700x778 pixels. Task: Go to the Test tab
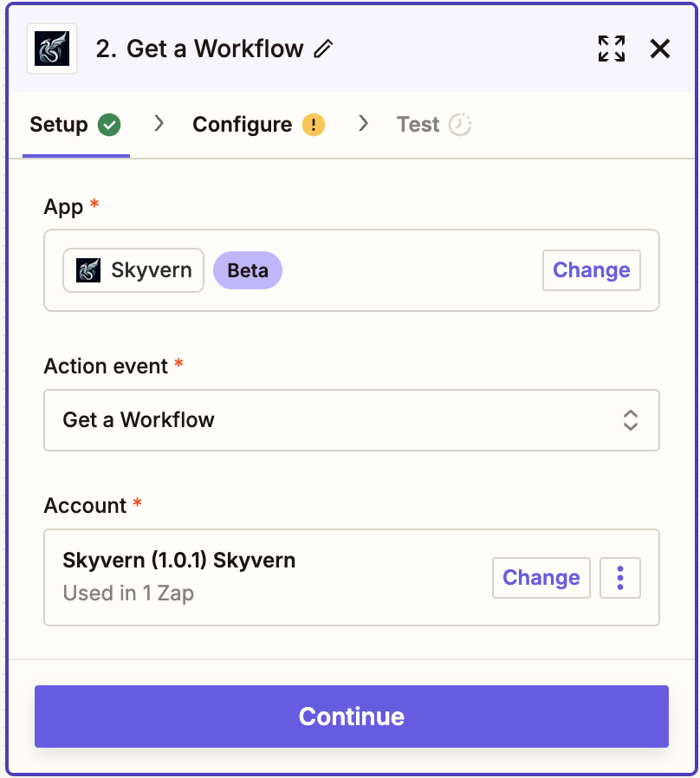coord(418,125)
